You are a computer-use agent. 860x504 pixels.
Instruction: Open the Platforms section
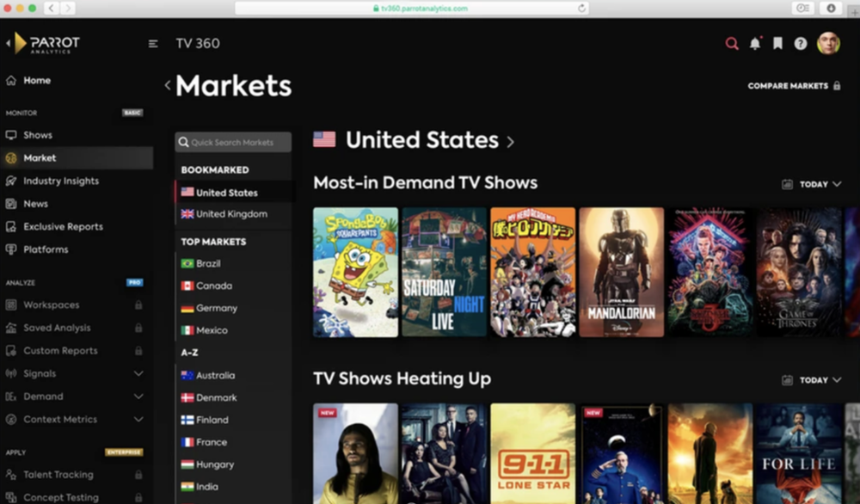[44, 249]
